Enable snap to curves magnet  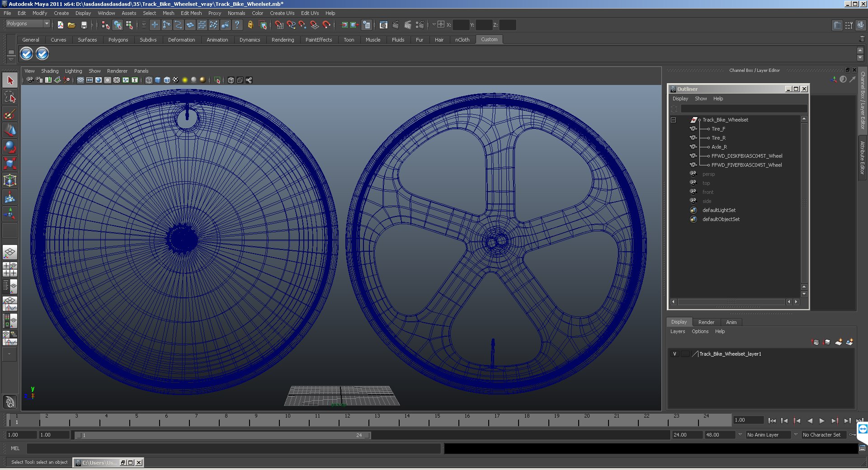point(291,25)
